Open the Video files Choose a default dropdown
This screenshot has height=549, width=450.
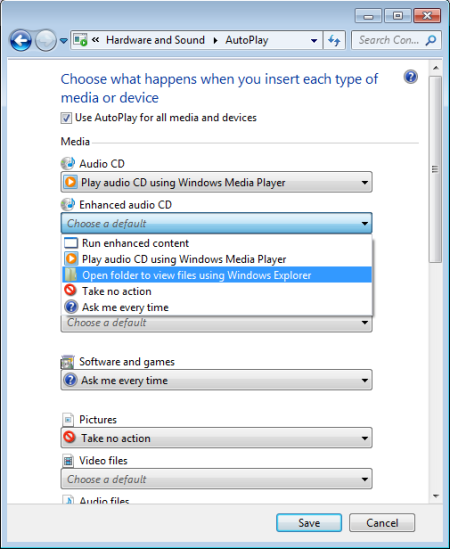click(216, 479)
